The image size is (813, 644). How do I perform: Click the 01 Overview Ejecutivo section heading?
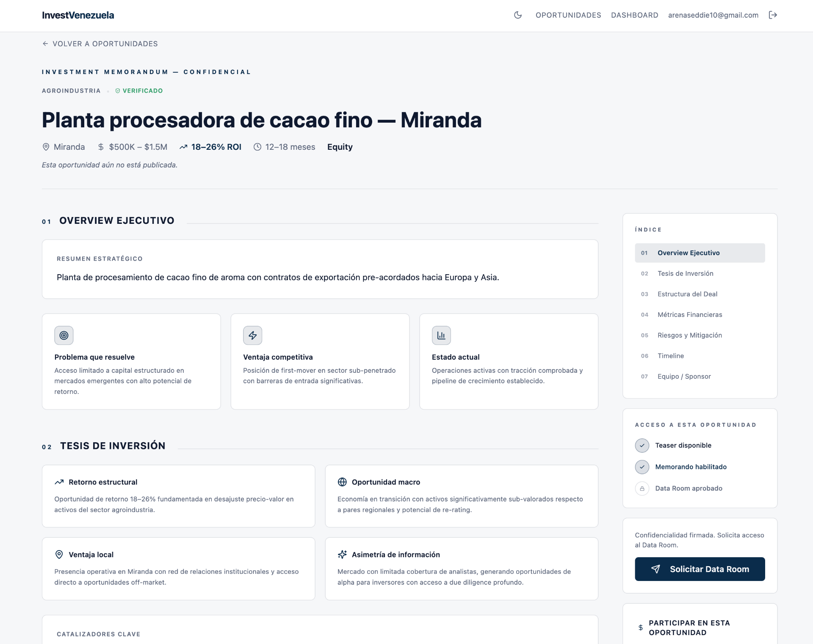[x=108, y=220]
